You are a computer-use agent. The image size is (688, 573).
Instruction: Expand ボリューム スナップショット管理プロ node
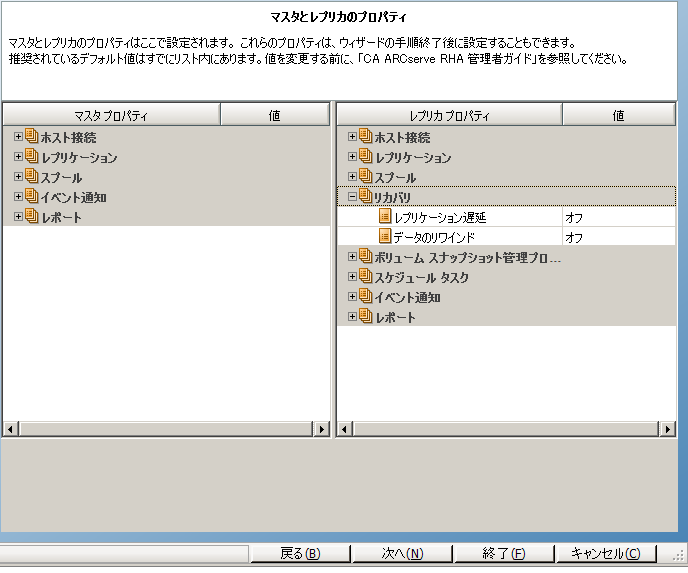pyautogui.click(x=352, y=257)
